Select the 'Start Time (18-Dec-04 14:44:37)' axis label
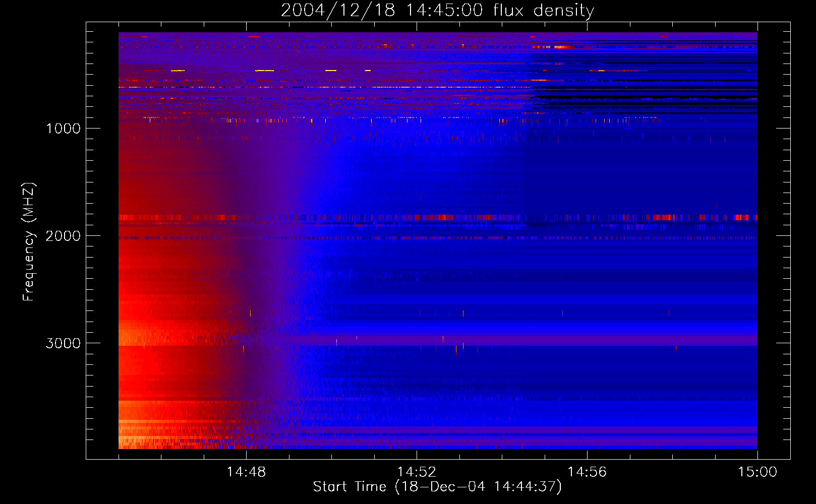 click(x=437, y=487)
